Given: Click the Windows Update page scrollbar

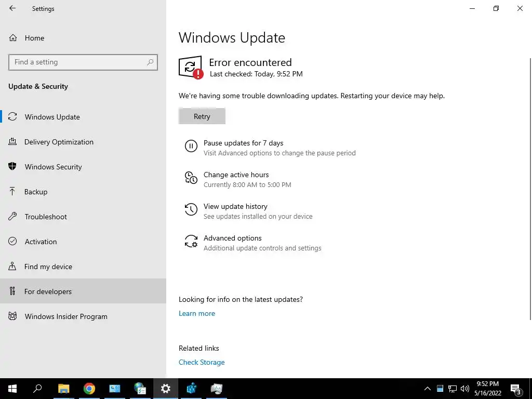Looking at the screenshot, I should [x=530, y=189].
